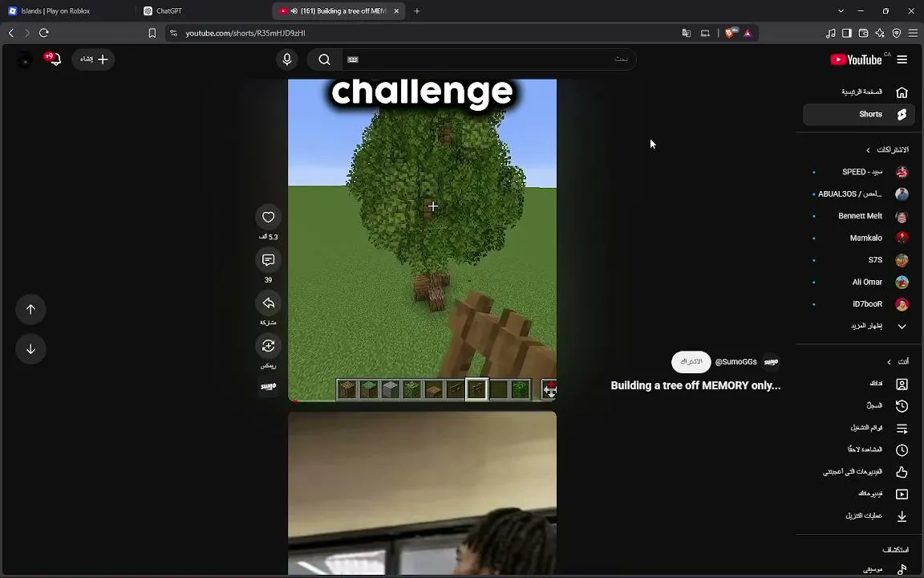924x578 pixels.
Task: Focus the YouTube search input field
Action: [x=489, y=59]
